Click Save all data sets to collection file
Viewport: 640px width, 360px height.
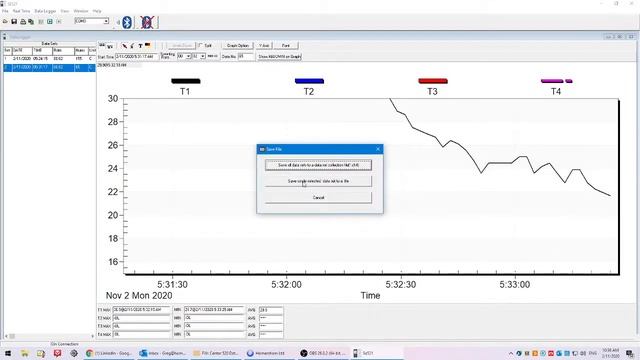[x=318, y=165]
